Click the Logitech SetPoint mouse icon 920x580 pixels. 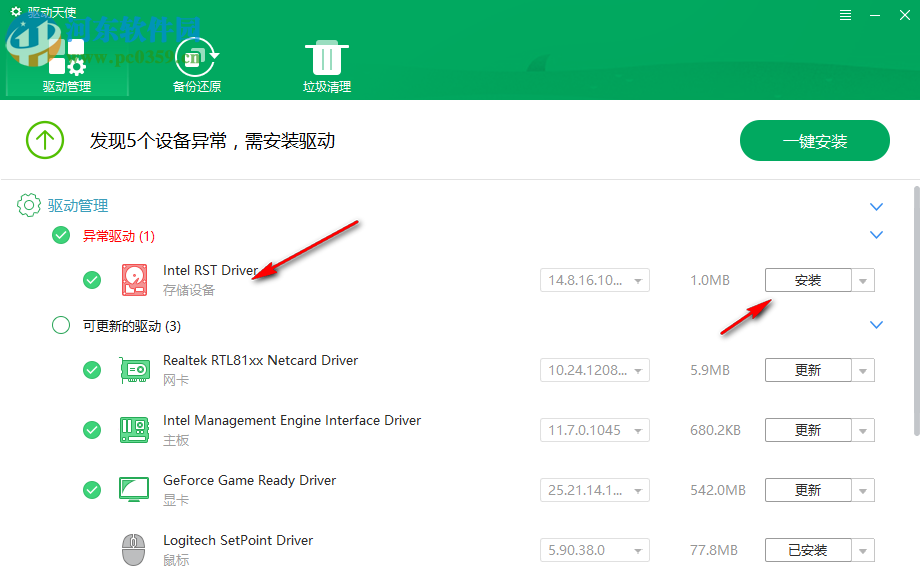(x=134, y=550)
